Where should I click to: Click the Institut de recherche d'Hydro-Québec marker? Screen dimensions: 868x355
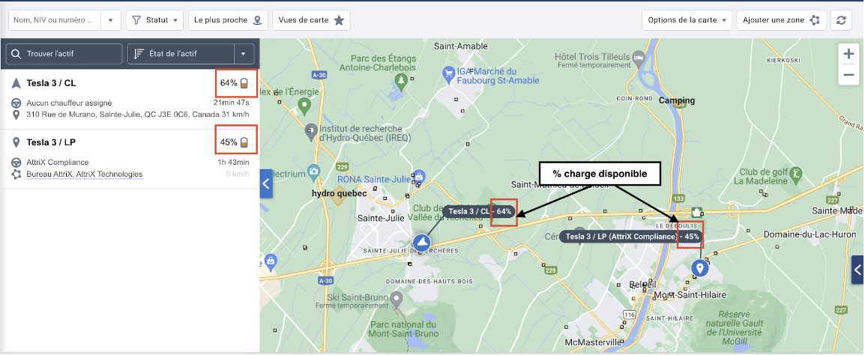(312, 132)
